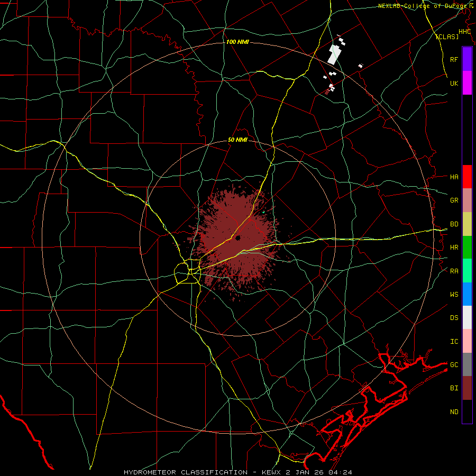Select the BI legend label
This screenshot has width=476, height=476.
(x=454, y=388)
